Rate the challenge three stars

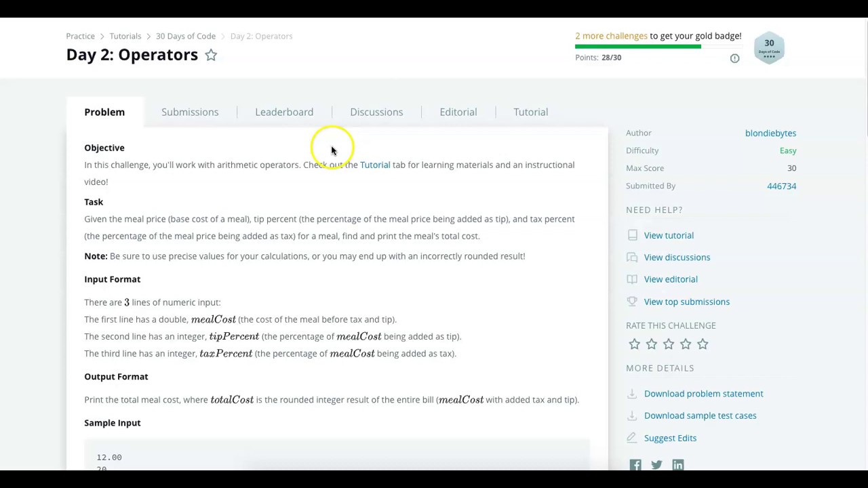point(669,344)
